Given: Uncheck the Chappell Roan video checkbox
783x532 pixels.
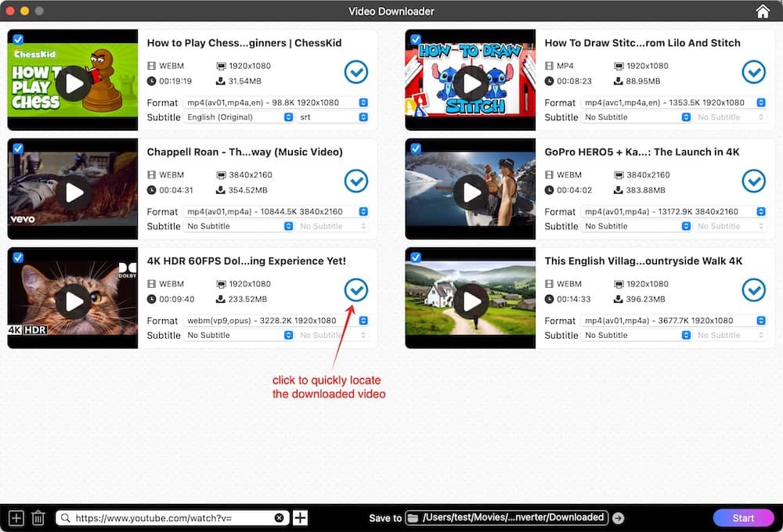Looking at the screenshot, I should point(18,146).
